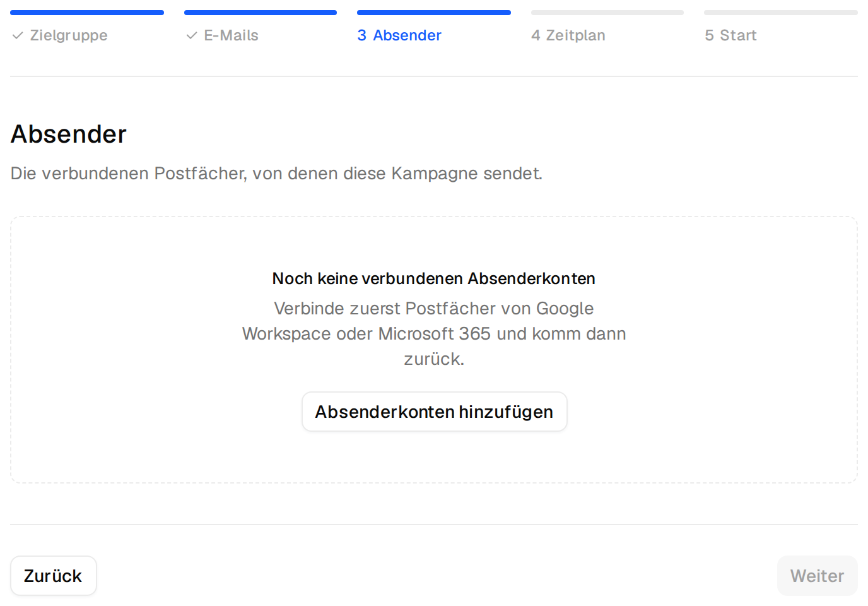Click Absenderkonten hinzufügen button

pyautogui.click(x=435, y=412)
